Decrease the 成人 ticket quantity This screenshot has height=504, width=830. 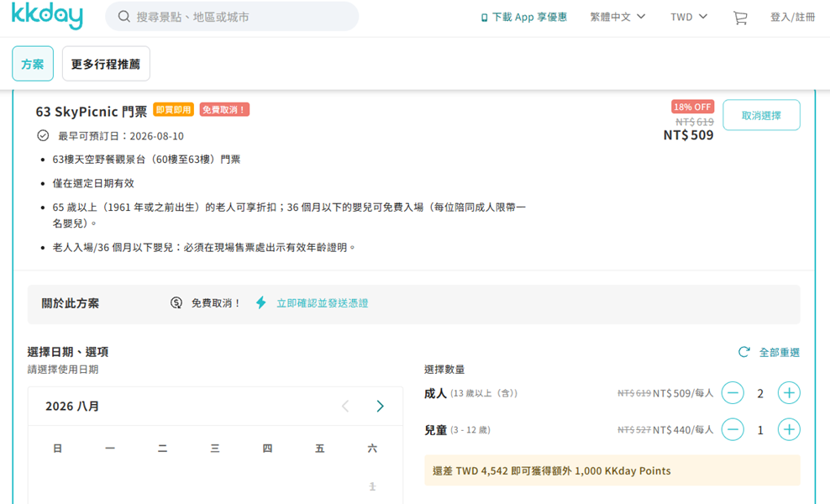pyautogui.click(x=733, y=393)
